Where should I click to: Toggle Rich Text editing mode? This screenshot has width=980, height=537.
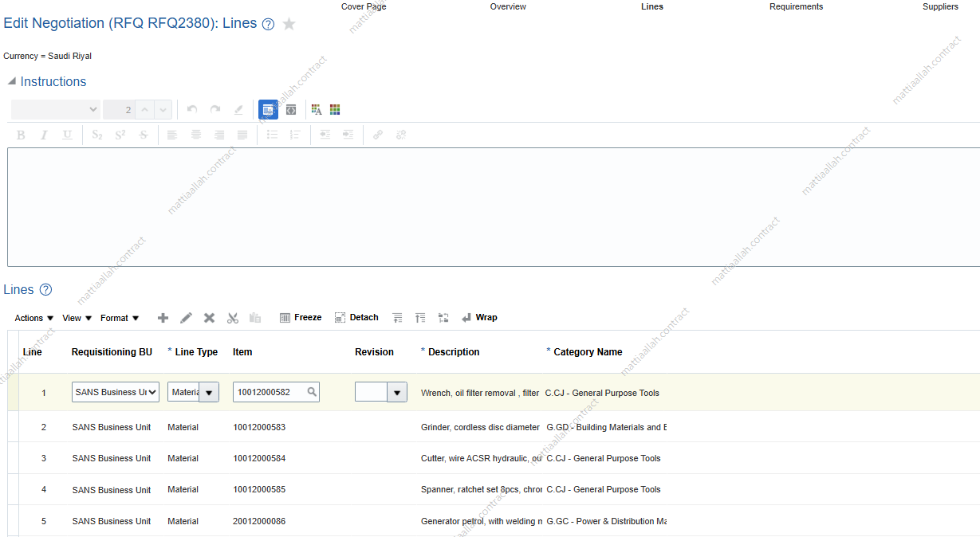268,109
